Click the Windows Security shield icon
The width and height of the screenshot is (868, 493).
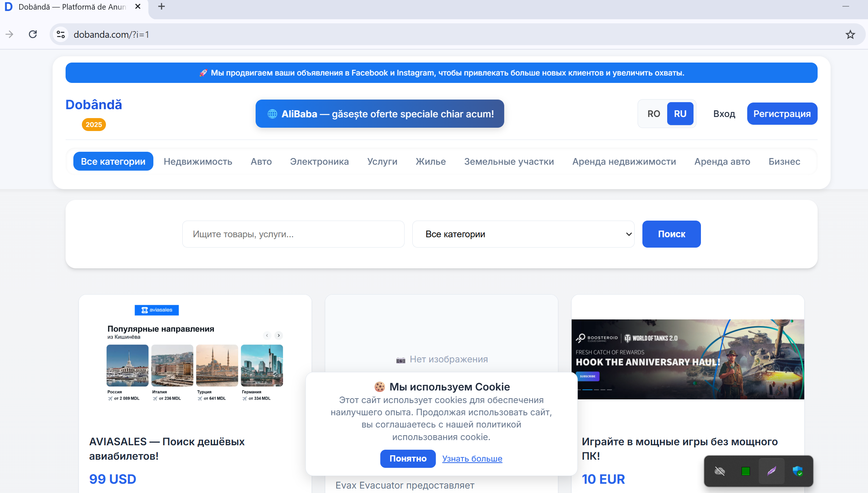[797, 471]
